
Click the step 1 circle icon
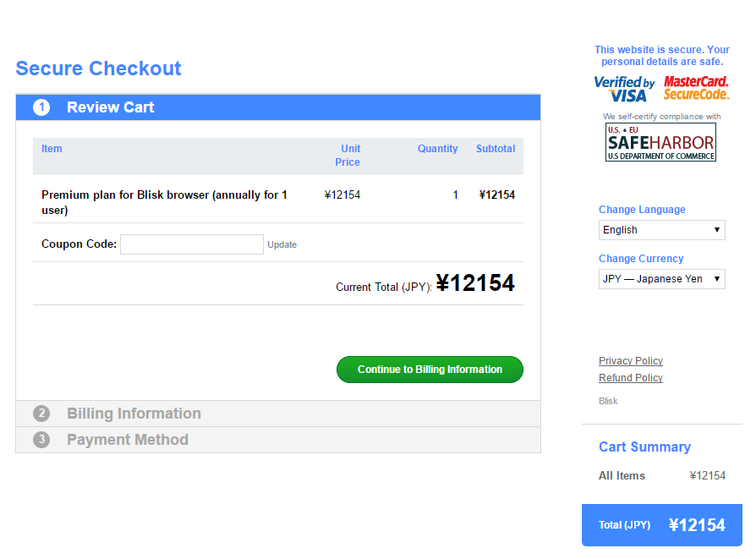pos(41,107)
